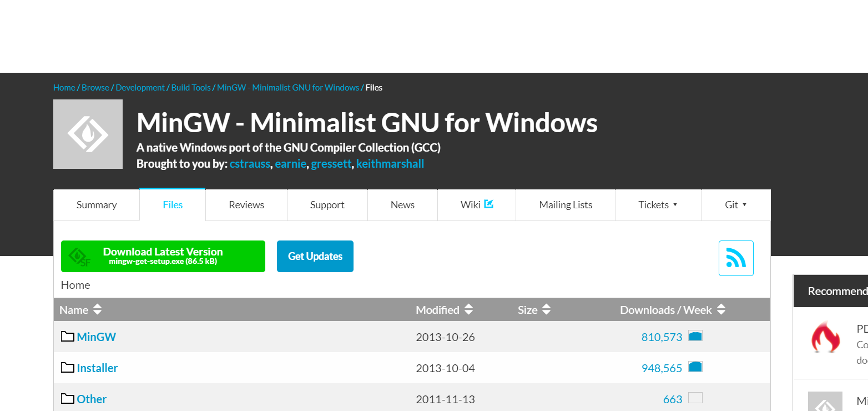Image resolution: width=868 pixels, height=411 pixels.
Task: Click the Wiki edit pencil icon
Action: pyautogui.click(x=489, y=204)
